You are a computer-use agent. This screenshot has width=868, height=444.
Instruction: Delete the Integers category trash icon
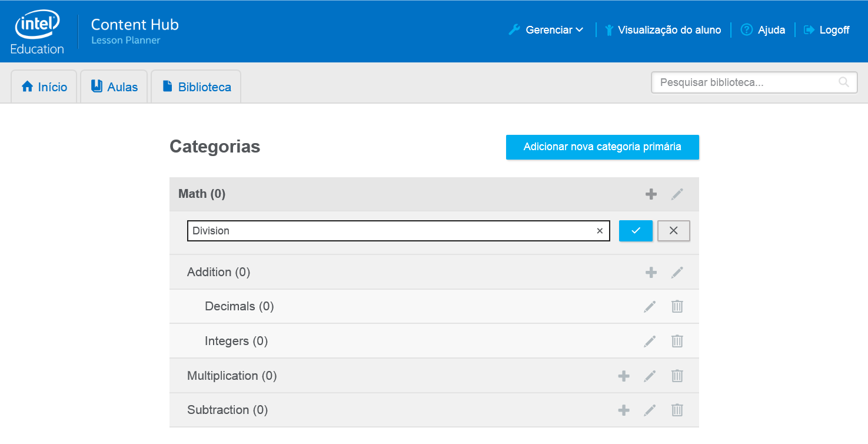[677, 341]
